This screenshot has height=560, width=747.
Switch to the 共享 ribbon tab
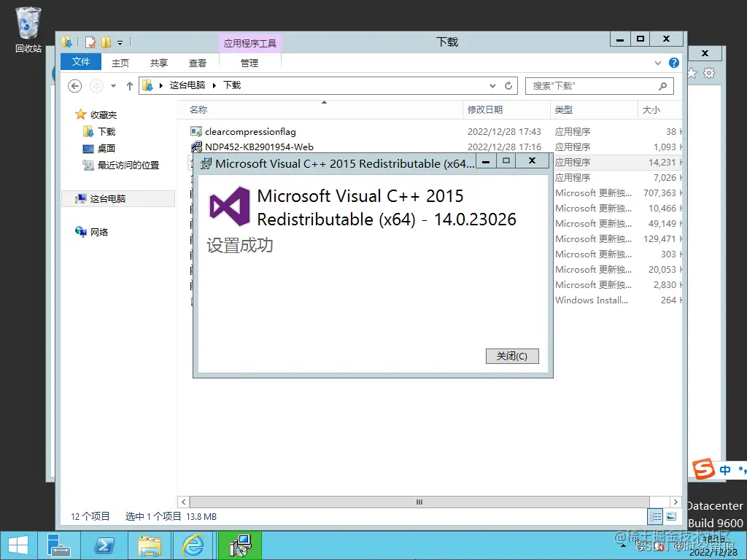point(158,63)
